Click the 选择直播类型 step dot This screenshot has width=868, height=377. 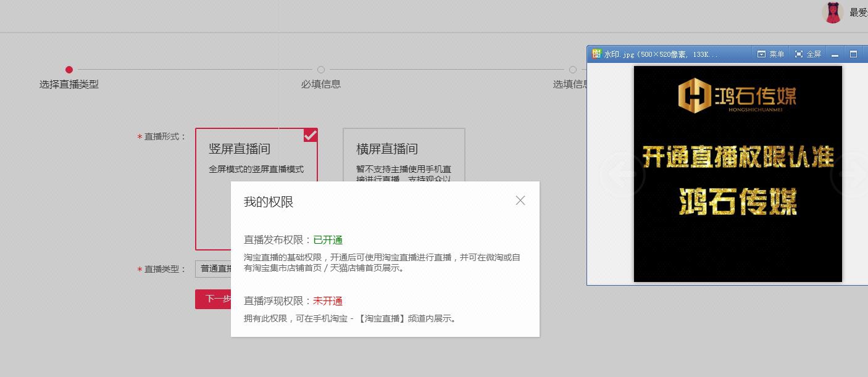coord(69,70)
